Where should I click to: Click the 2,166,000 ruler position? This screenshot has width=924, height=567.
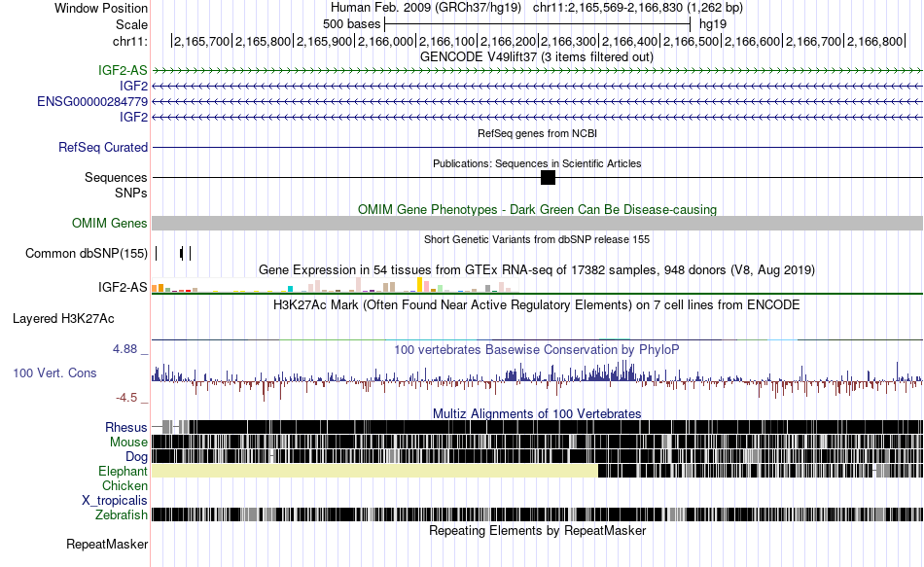pyautogui.click(x=385, y=41)
